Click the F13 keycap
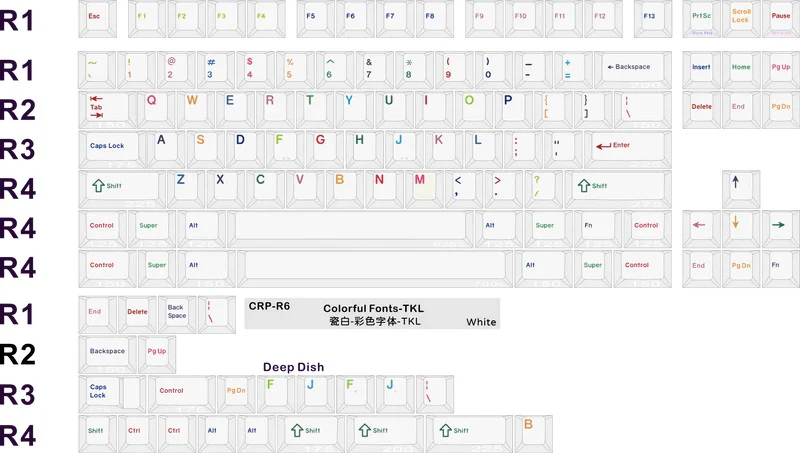The image size is (800, 453). coord(653,18)
